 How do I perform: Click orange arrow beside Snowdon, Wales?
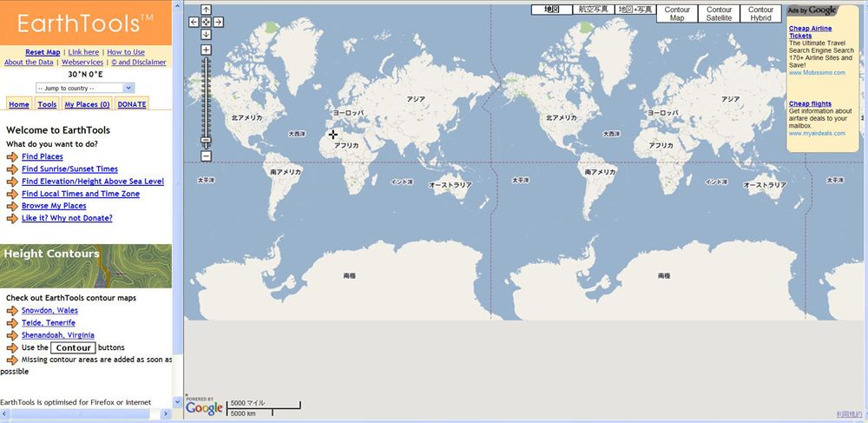point(12,311)
